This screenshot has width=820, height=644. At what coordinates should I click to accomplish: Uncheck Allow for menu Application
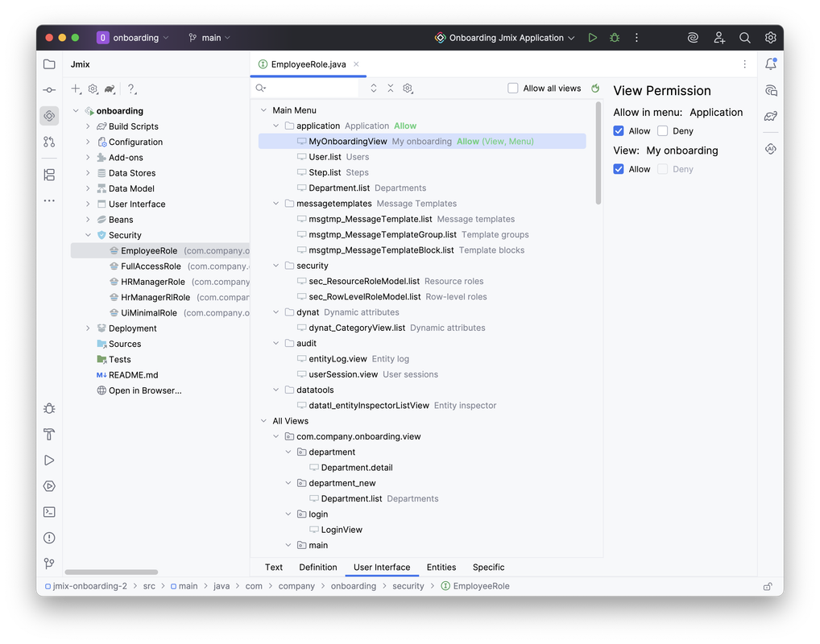coord(619,130)
